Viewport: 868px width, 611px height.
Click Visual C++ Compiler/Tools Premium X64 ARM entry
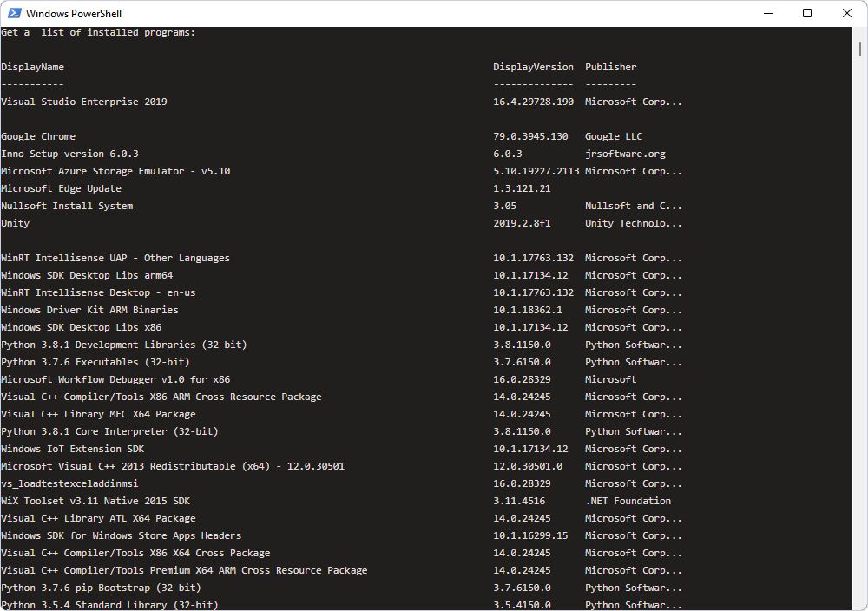tap(184, 570)
